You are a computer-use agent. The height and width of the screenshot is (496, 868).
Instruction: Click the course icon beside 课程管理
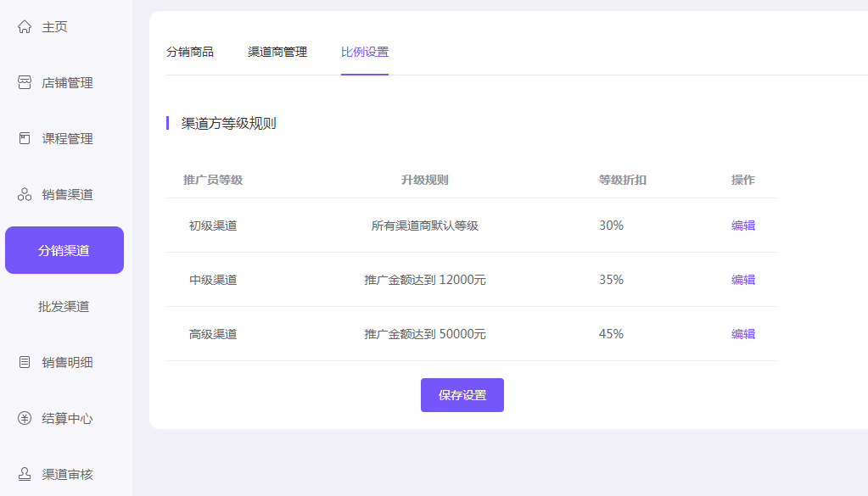pos(25,139)
